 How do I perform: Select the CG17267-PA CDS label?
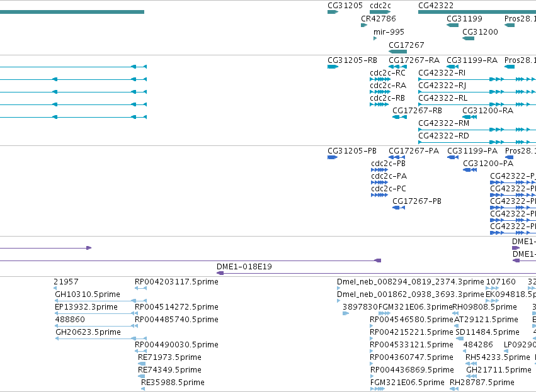414,150
